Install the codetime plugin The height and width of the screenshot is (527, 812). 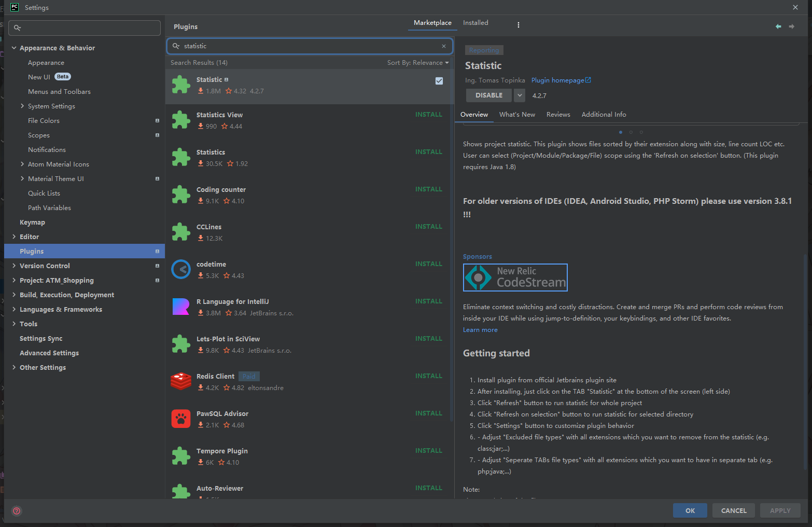[x=429, y=264]
